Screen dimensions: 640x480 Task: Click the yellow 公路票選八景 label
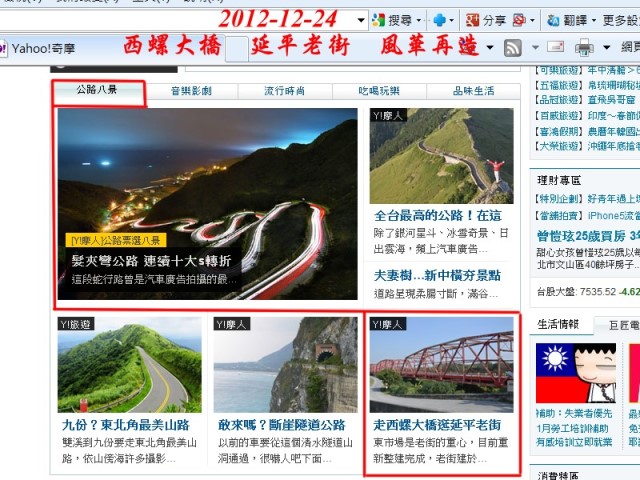click(116, 240)
